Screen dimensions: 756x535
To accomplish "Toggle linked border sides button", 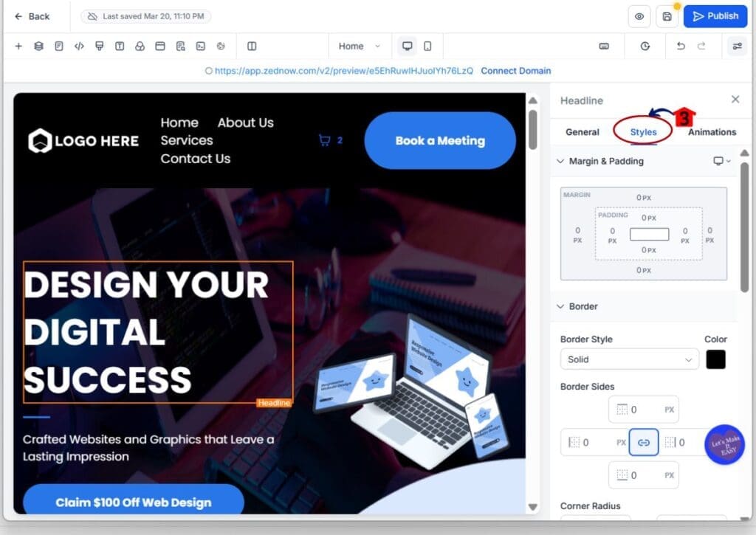I will coord(644,443).
